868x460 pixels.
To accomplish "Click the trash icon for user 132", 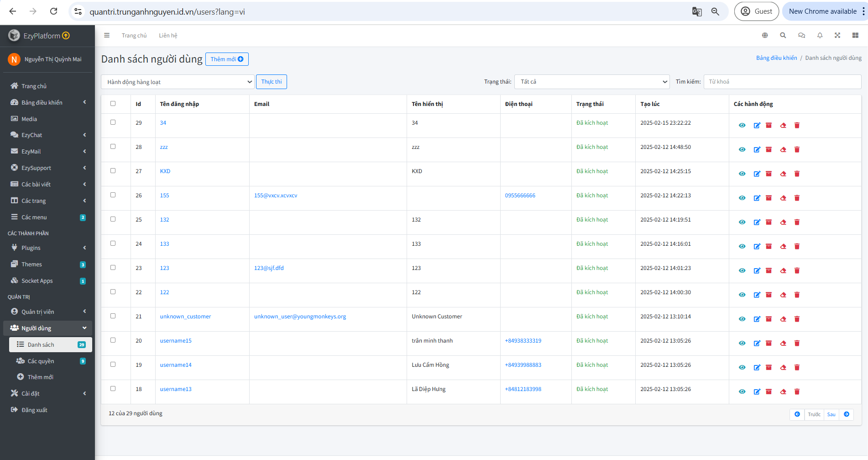I will coord(797,222).
